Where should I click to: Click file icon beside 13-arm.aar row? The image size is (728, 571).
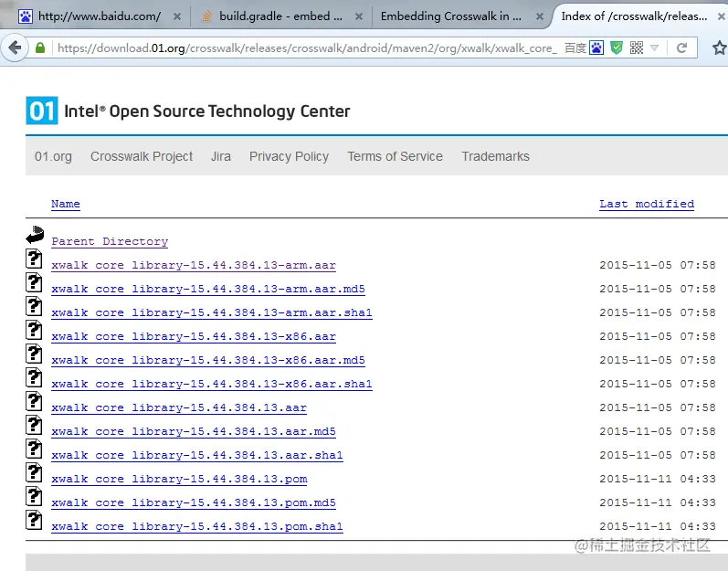point(34,259)
